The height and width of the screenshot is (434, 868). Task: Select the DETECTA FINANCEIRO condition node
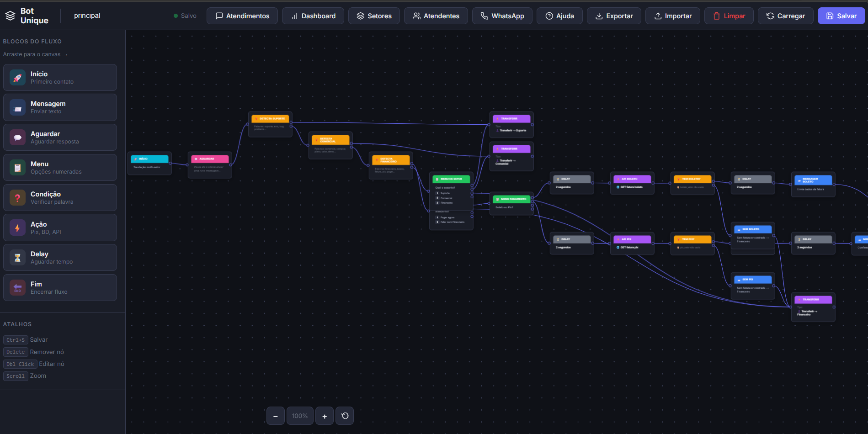(391, 165)
